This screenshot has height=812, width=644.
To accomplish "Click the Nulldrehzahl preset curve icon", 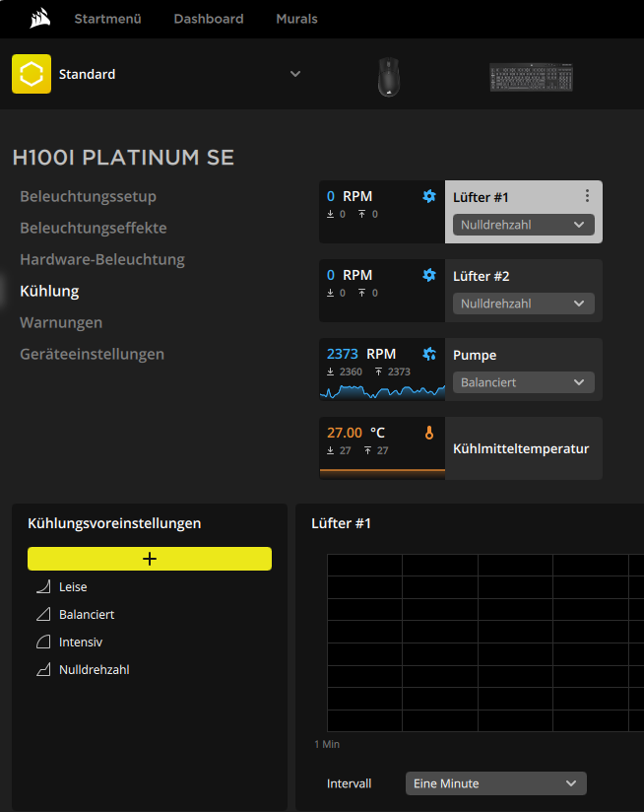I will tap(43, 669).
